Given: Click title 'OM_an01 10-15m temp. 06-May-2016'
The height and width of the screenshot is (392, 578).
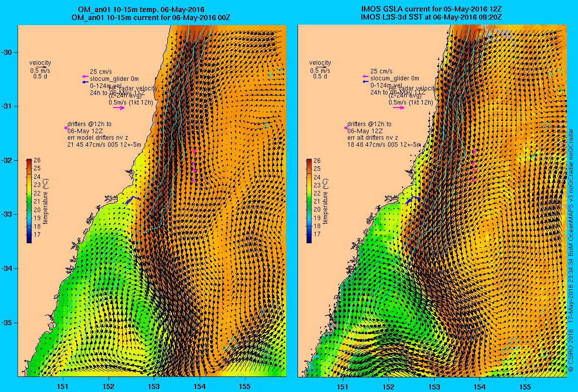Looking at the screenshot, I should coord(141,10).
